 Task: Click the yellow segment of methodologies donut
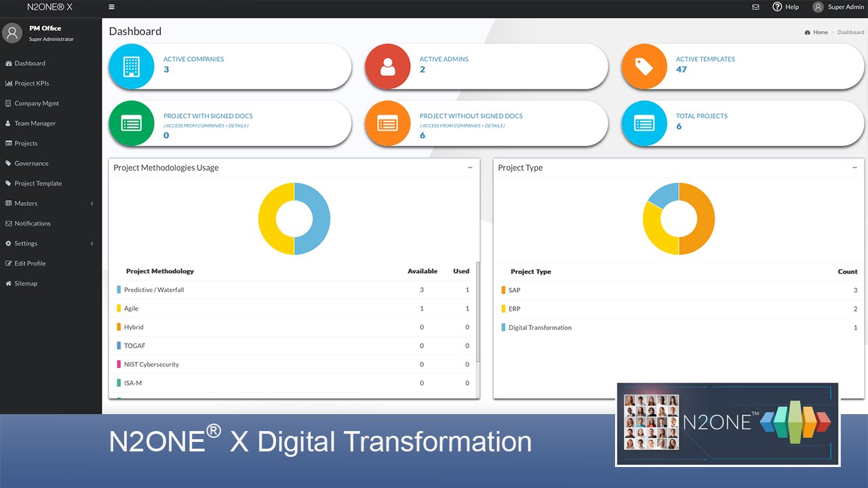pos(267,219)
